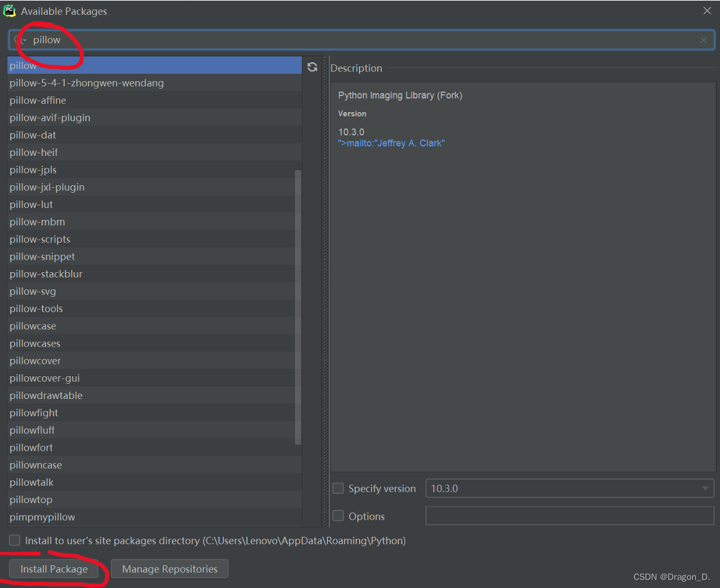
Task: Click the Python Imaging Library (Fork) description text
Action: 400,95
